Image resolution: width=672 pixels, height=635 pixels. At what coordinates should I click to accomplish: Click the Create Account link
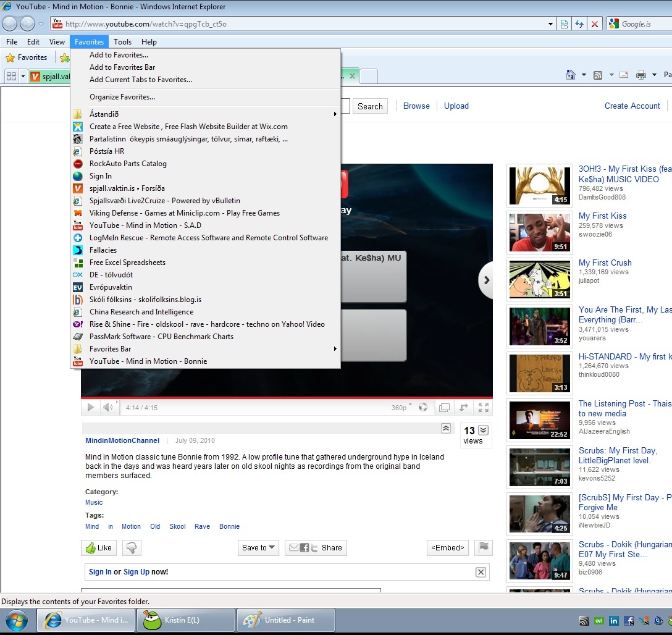tap(632, 106)
